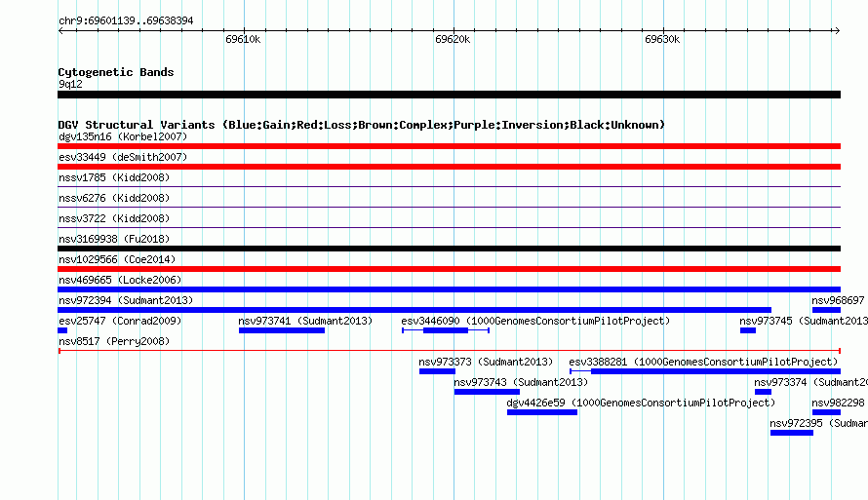Open nsv469665 (Locke2006) variant label
The width and height of the screenshot is (868, 500).
pos(120,280)
